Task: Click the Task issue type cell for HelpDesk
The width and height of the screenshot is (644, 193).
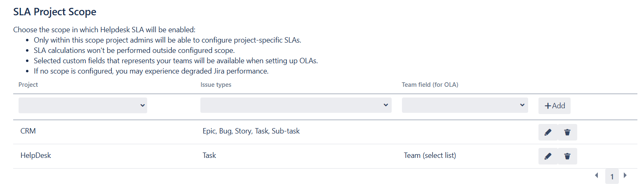Action: [x=209, y=156]
